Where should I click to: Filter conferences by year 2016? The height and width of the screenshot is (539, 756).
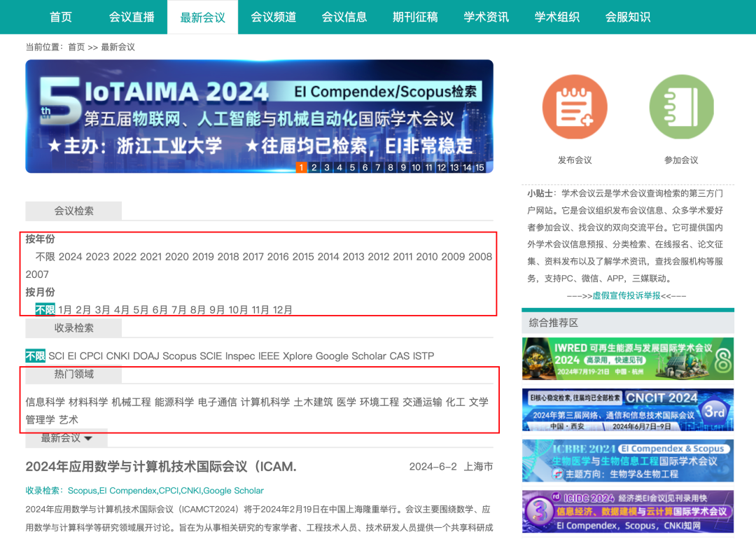[278, 256]
